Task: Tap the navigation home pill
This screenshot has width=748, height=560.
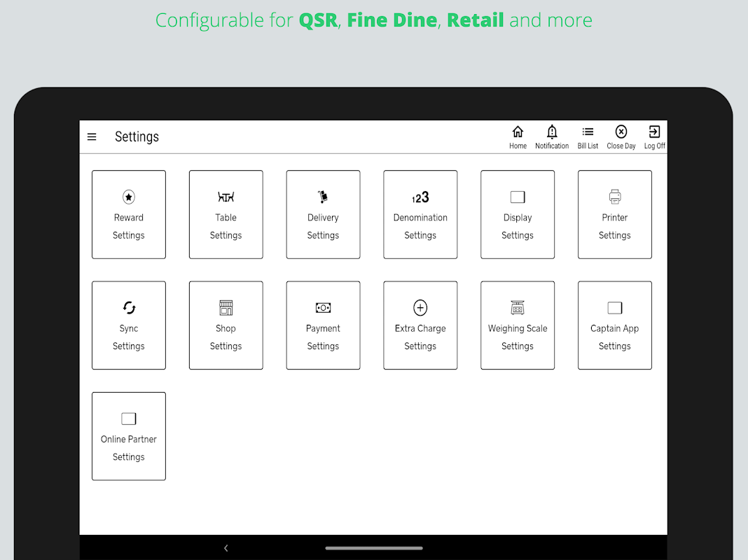Action: pyautogui.click(x=374, y=548)
